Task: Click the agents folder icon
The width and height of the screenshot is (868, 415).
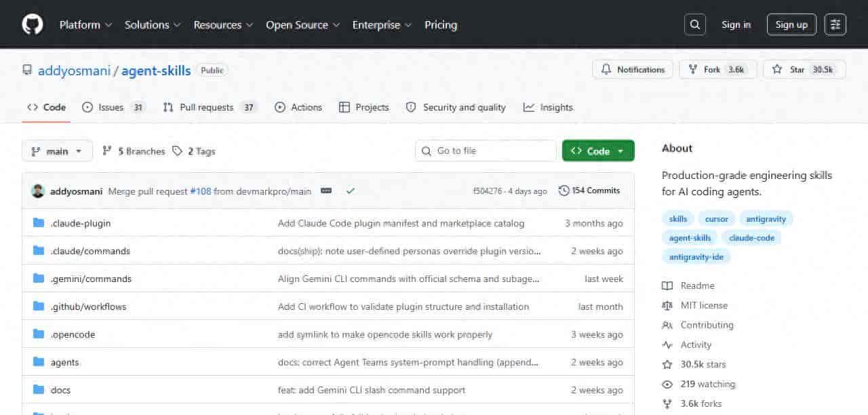Action: tap(39, 362)
